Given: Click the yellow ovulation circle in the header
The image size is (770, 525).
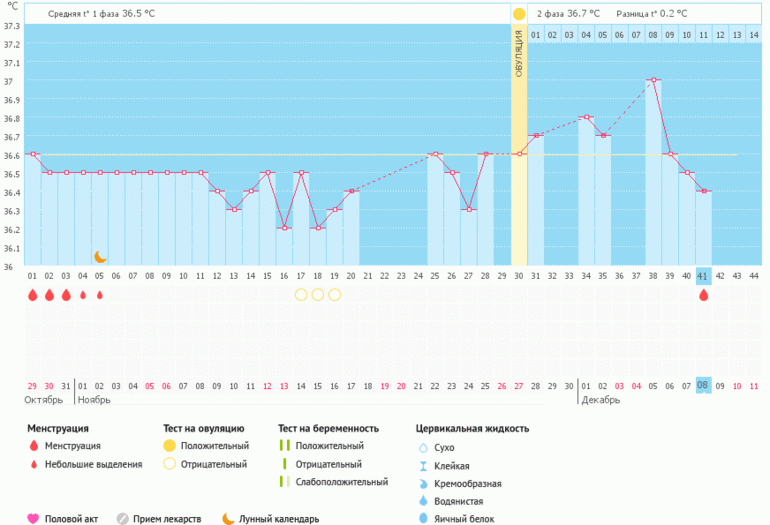Looking at the screenshot, I should (x=519, y=14).
